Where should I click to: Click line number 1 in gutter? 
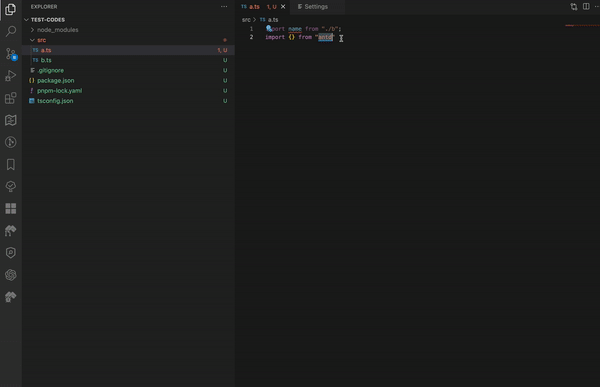(251, 29)
